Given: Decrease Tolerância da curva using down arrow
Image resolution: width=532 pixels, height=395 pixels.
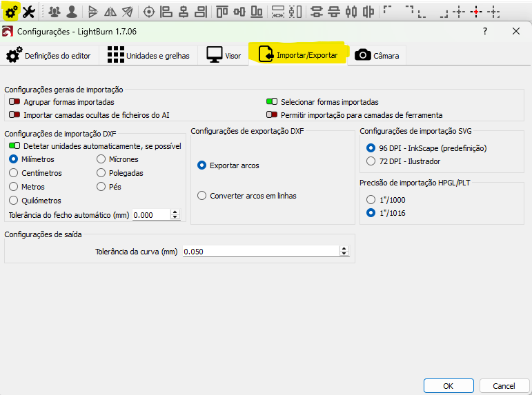Looking at the screenshot, I should [x=344, y=254].
